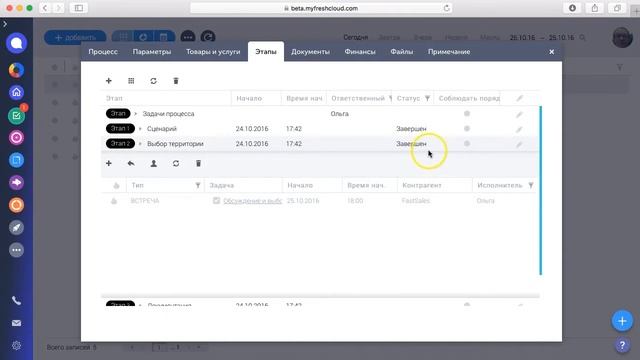
Task: Toggle order indicator for Сценарий row
Action: click(x=467, y=129)
